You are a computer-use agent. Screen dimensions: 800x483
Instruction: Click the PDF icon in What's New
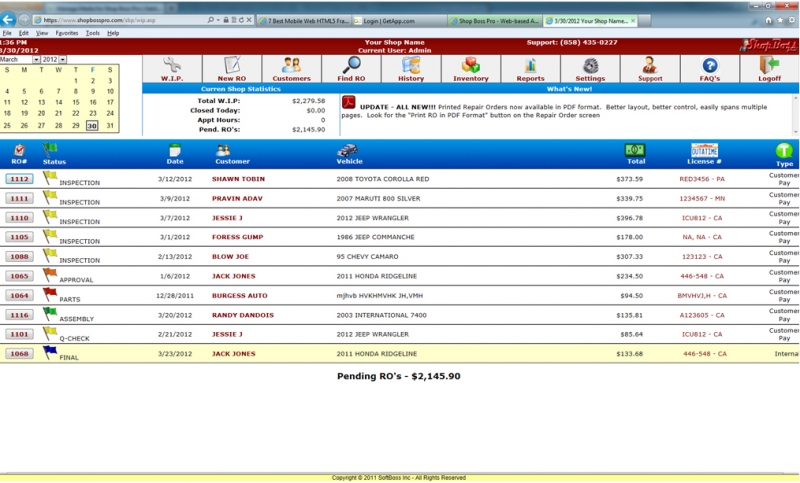[x=348, y=103]
